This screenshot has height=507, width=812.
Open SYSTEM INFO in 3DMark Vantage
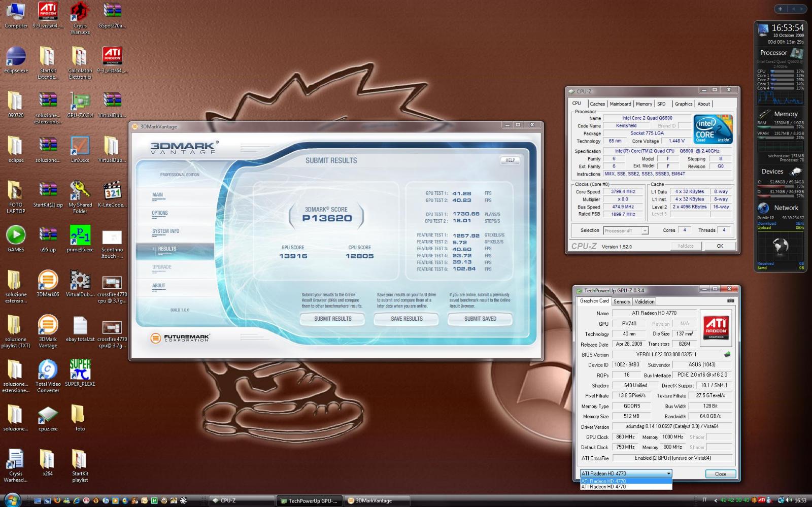pos(165,231)
